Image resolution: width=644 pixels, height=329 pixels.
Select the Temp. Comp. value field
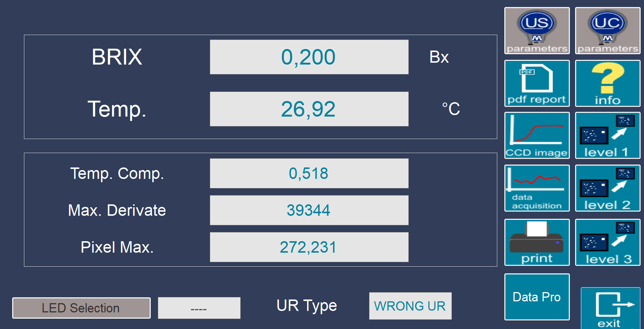[309, 173]
